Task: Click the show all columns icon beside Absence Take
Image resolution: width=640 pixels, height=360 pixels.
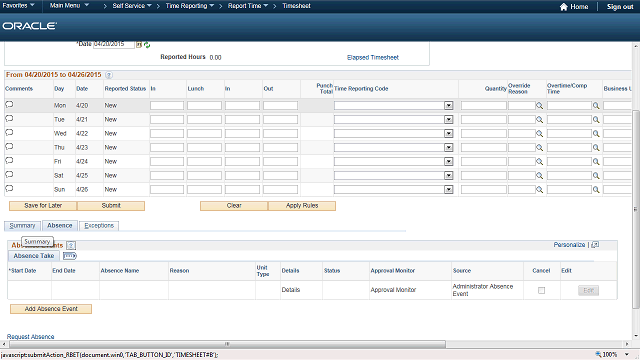Action: coord(70,256)
